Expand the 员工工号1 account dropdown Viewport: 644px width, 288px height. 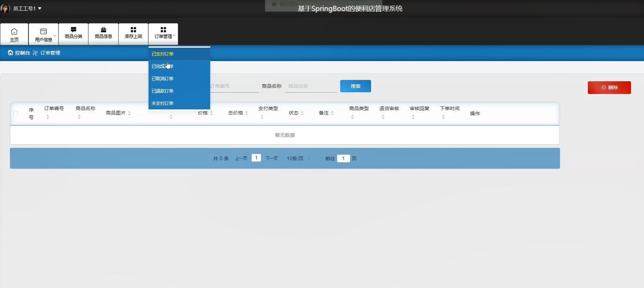(x=27, y=8)
